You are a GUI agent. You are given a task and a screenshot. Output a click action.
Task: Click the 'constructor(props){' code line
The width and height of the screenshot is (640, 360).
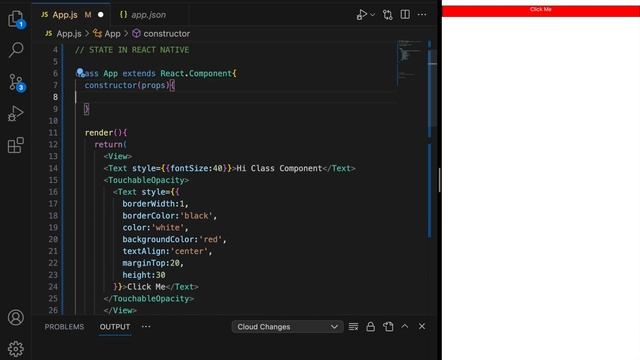pyautogui.click(x=130, y=85)
